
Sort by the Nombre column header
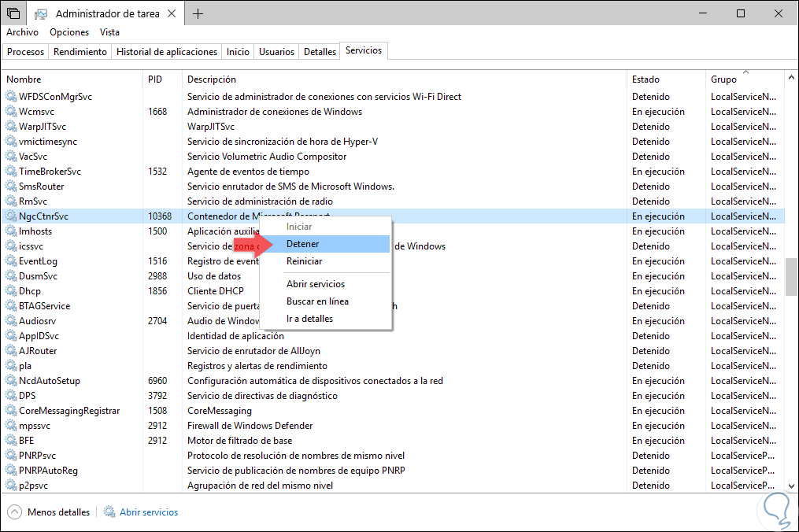(72, 79)
